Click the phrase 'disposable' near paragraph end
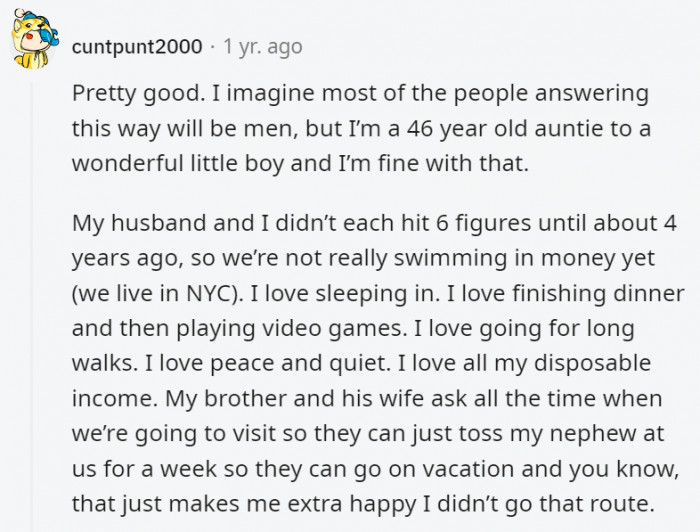 [592, 364]
